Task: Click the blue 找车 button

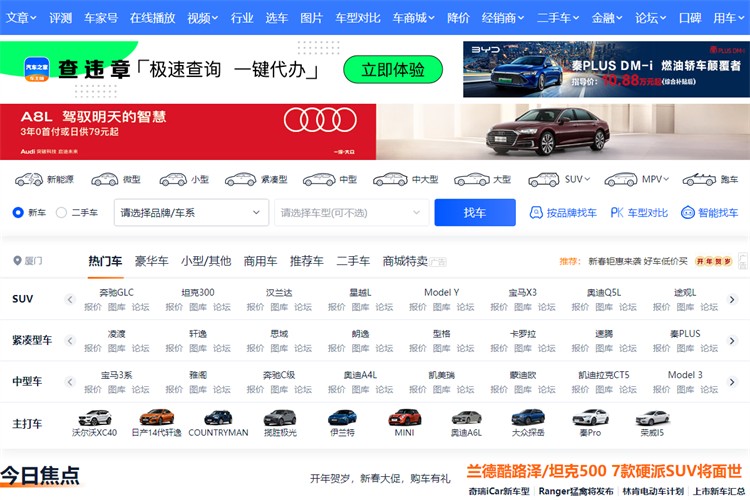Action: [474, 212]
